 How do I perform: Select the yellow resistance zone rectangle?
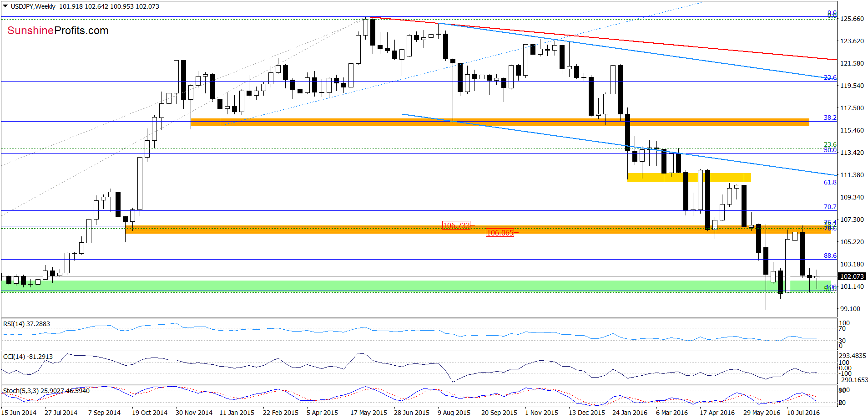click(x=689, y=177)
